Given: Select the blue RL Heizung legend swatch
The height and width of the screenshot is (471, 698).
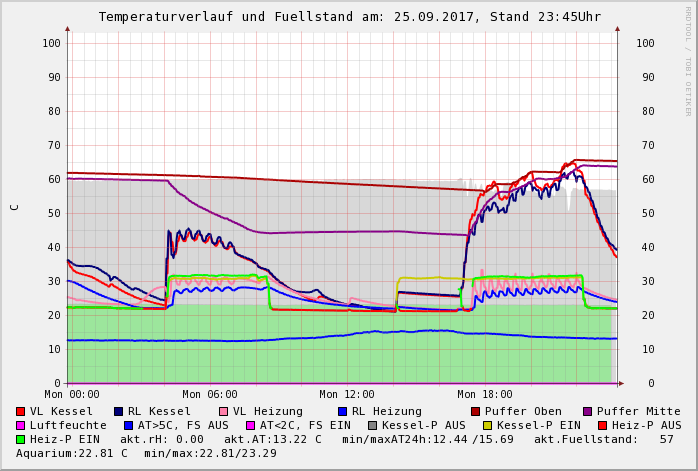Looking at the screenshot, I should pyautogui.click(x=343, y=411).
